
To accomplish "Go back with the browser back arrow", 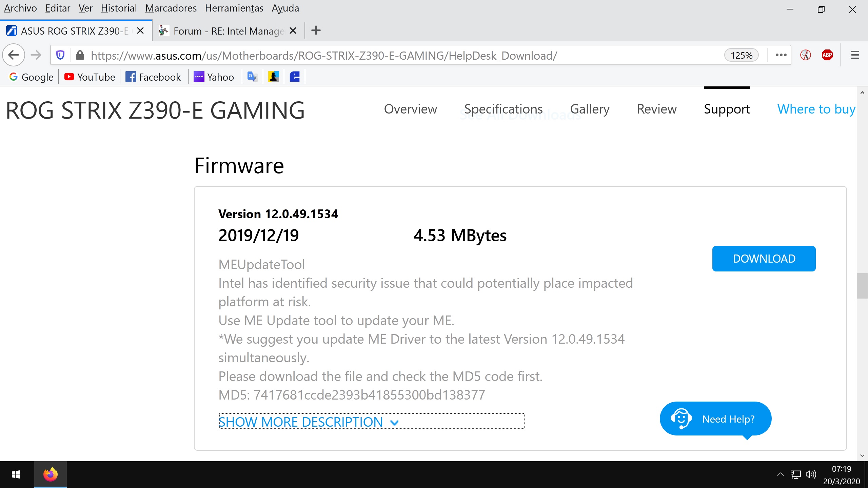I will (x=14, y=55).
